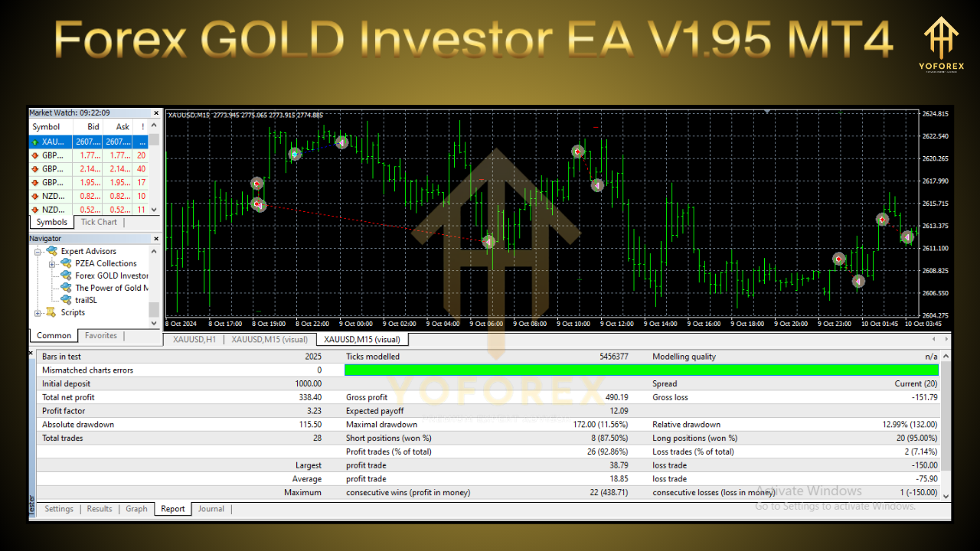Screen dimensions: 980x551
Task: Click Maximal drawdown value 172.00 (11.56%)
Action: (x=601, y=425)
